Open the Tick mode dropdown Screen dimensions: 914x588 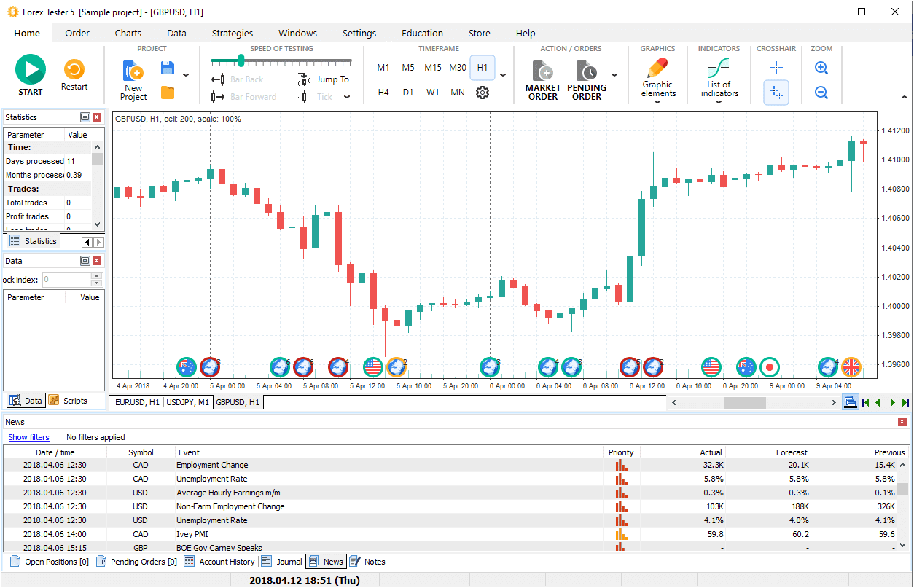point(347,96)
